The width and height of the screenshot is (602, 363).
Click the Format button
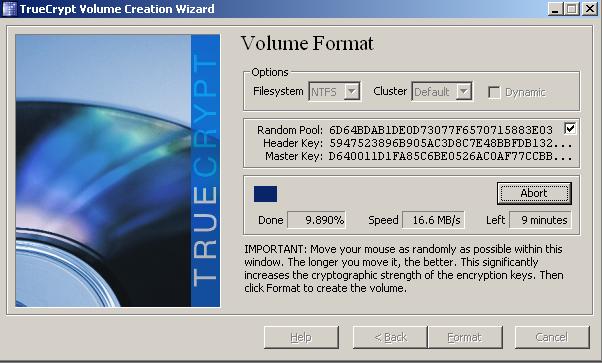[465, 337]
